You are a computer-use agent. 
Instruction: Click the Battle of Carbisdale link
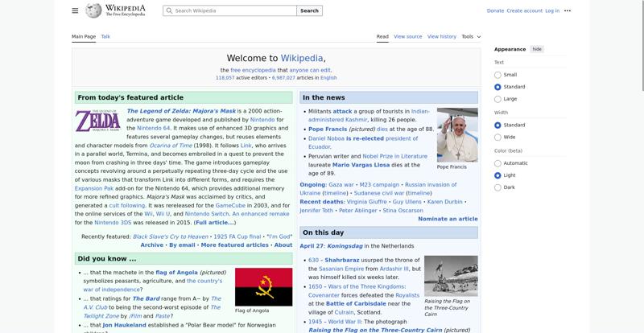tap(356, 303)
